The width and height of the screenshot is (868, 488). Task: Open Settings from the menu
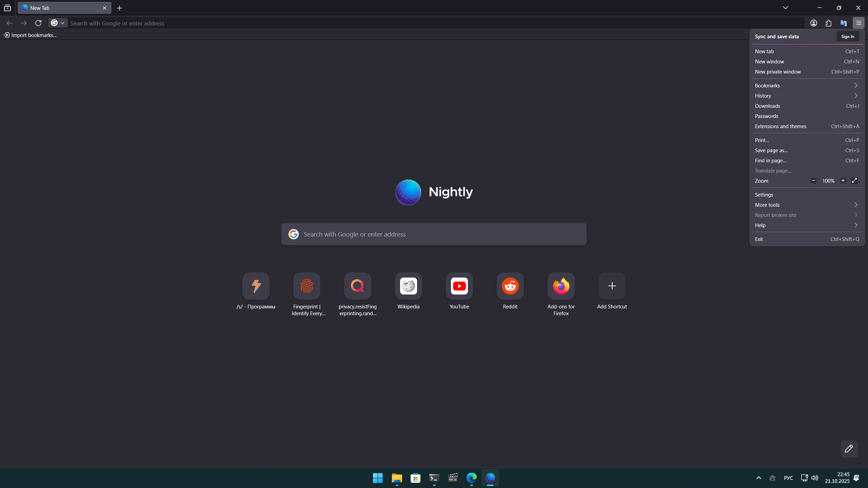[x=764, y=194]
